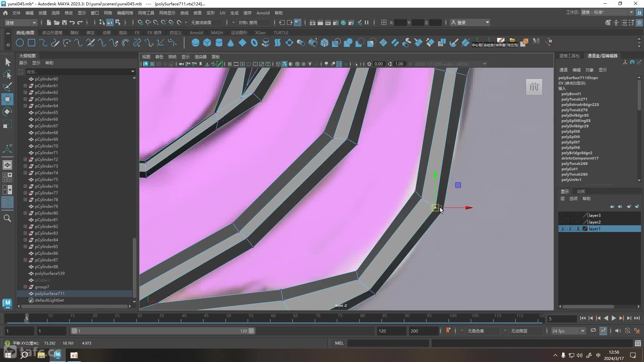Create a polygon sphere from shelf
This screenshot has height=362, width=644.
coord(195,43)
